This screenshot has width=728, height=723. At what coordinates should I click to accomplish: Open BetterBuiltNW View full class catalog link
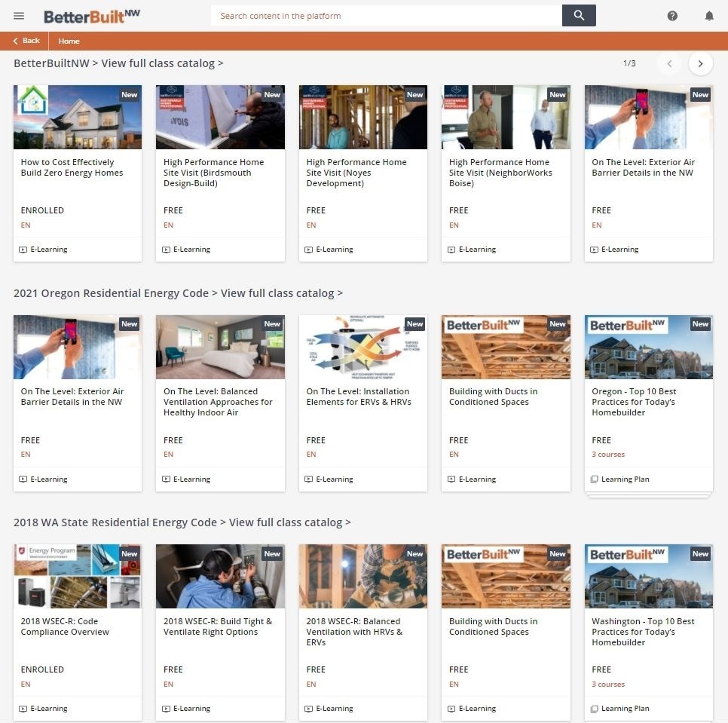pyautogui.click(x=162, y=63)
